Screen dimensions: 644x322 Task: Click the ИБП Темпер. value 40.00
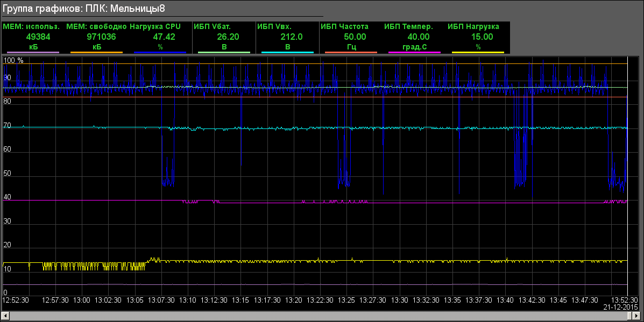point(418,37)
